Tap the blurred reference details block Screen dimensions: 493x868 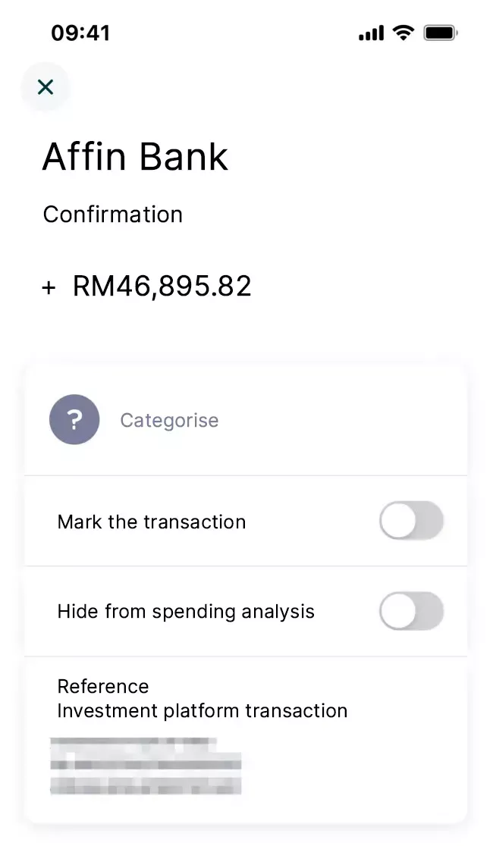click(146, 766)
